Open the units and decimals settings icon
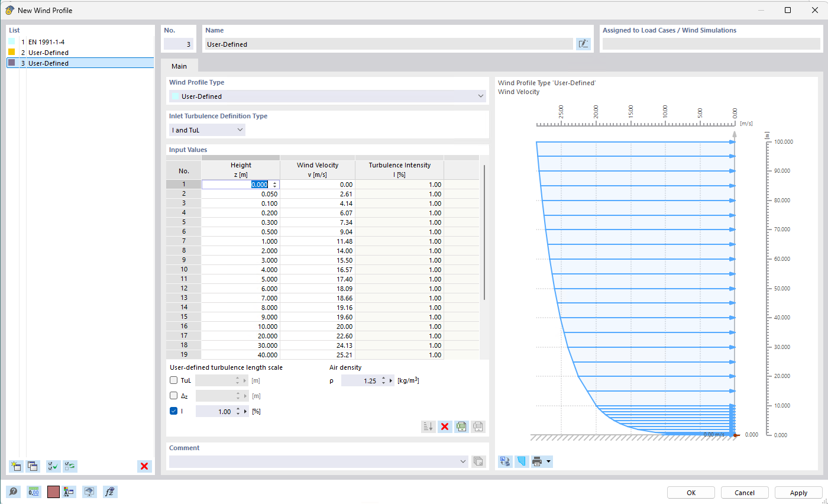 tap(34, 492)
